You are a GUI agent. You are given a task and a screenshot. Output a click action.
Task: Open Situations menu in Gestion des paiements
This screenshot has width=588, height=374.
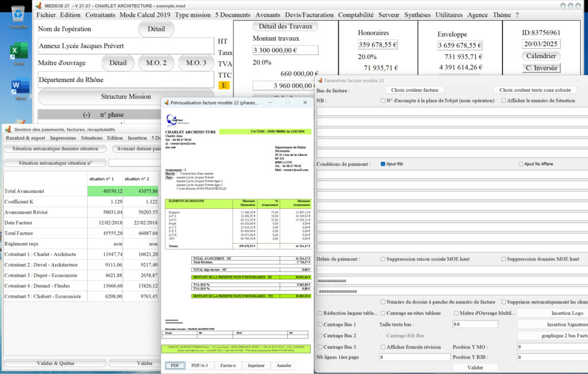(x=91, y=138)
